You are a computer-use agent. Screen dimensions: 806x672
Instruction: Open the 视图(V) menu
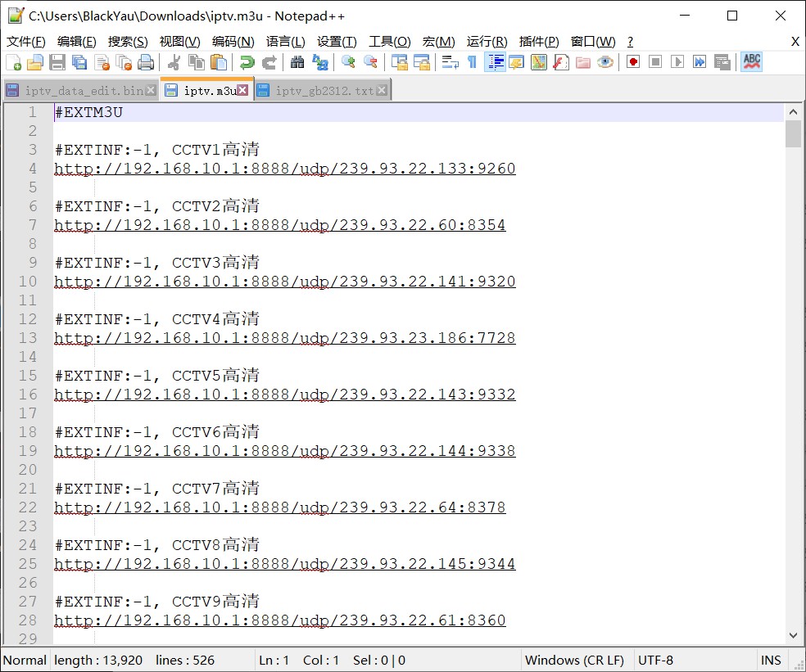click(179, 42)
